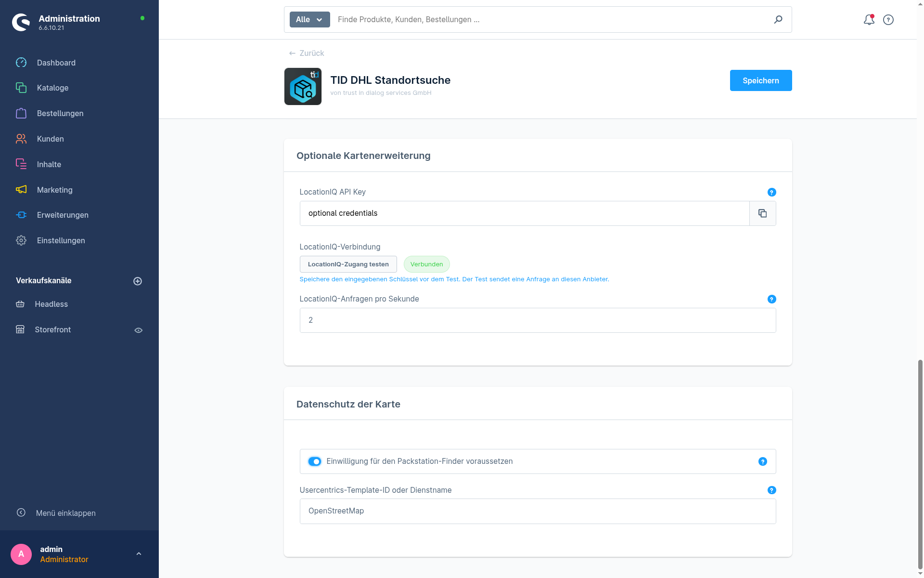Collapse the menu via Menü einklappen
This screenshot has height=578, width=924.
point(56,513)
